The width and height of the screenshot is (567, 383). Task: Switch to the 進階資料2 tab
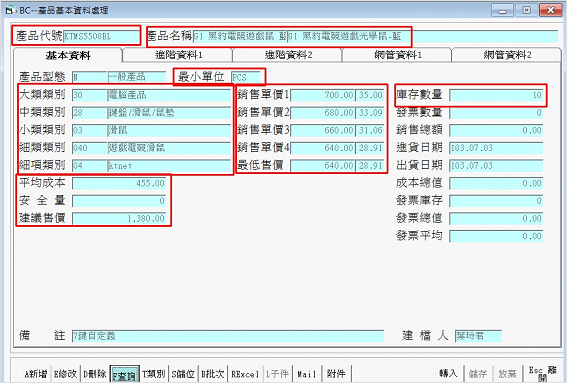click(288, 55)
